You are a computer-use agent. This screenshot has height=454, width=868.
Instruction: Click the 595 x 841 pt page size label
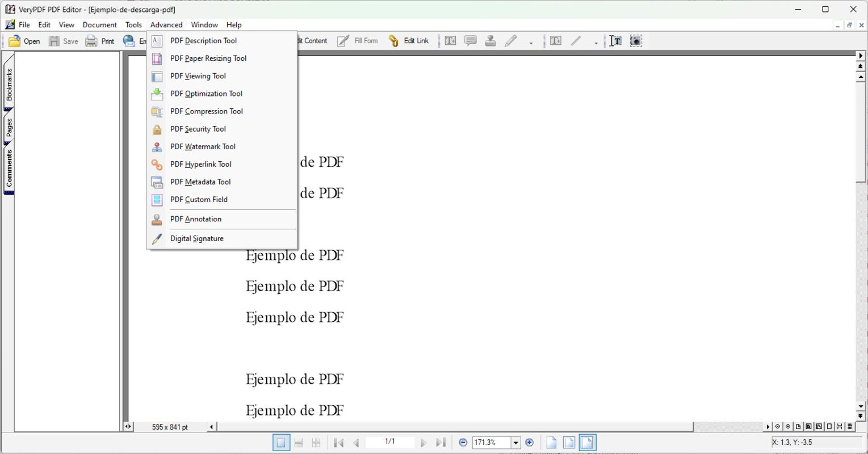coord(170,427)
